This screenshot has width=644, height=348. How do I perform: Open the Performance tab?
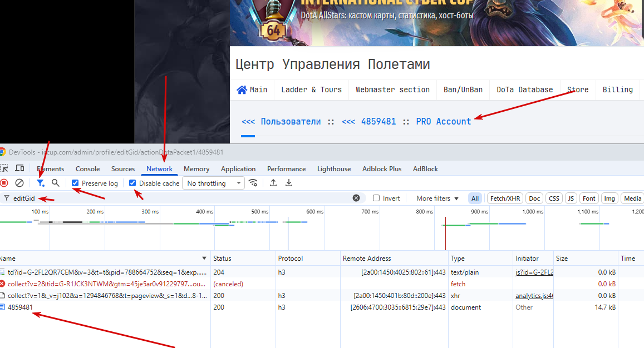tap(286, 168)
